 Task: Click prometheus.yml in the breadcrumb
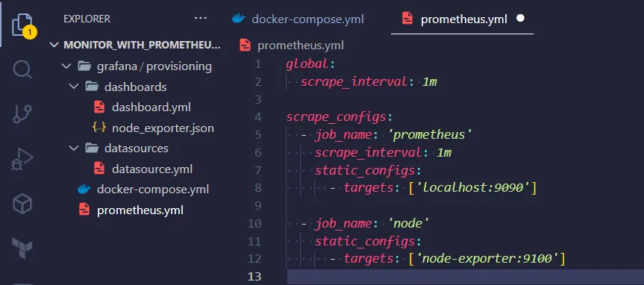(301, 46)
